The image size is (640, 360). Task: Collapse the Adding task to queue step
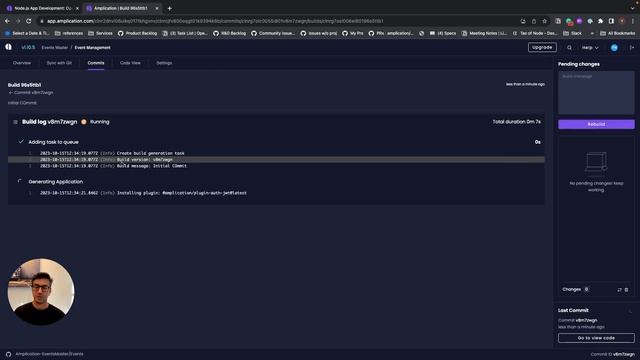(x=53, y=142)
